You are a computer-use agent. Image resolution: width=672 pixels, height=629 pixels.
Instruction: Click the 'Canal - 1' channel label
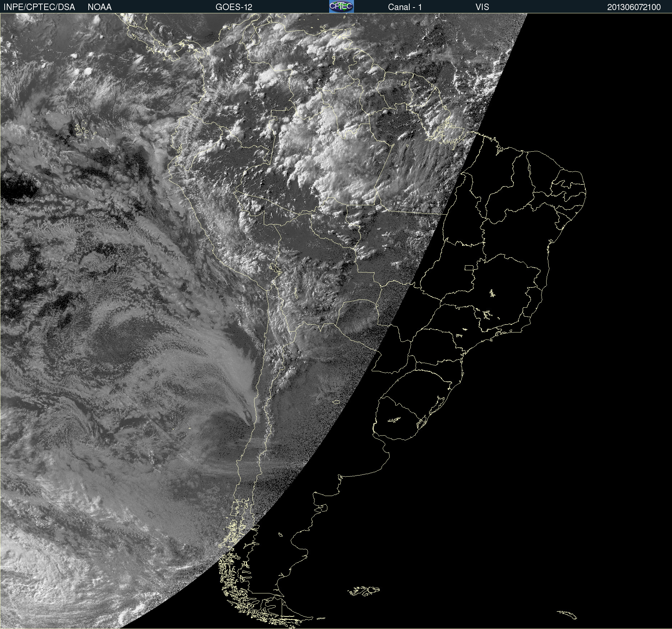[x=405, y=7]
